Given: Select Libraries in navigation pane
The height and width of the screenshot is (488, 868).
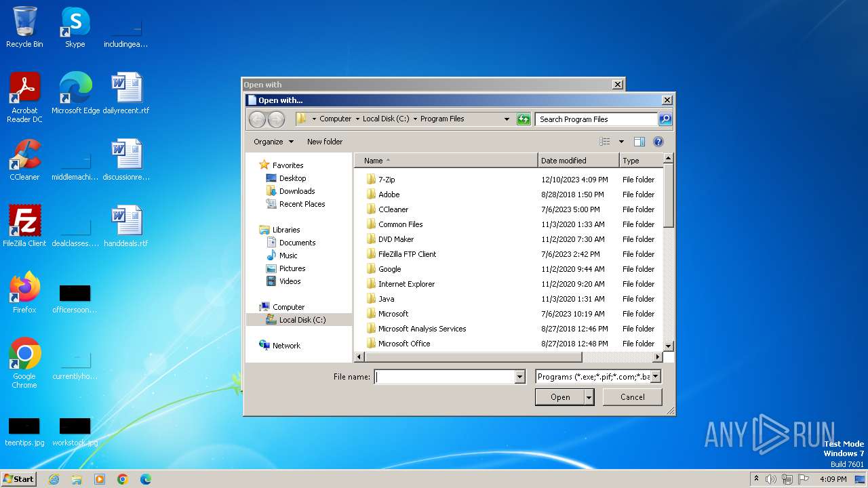Looking at the screenshot, I should [x=285, y=229].
